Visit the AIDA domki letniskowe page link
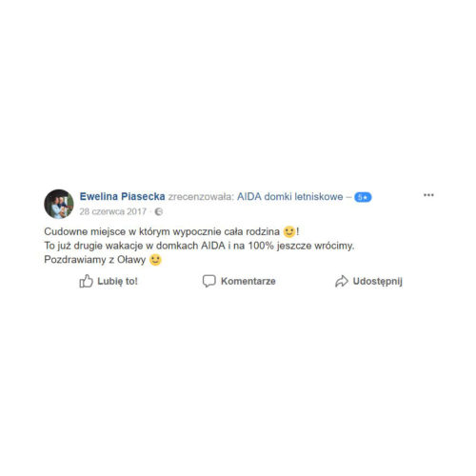The image size is (476, 476). pyautogui.click(x=290, y=197)
